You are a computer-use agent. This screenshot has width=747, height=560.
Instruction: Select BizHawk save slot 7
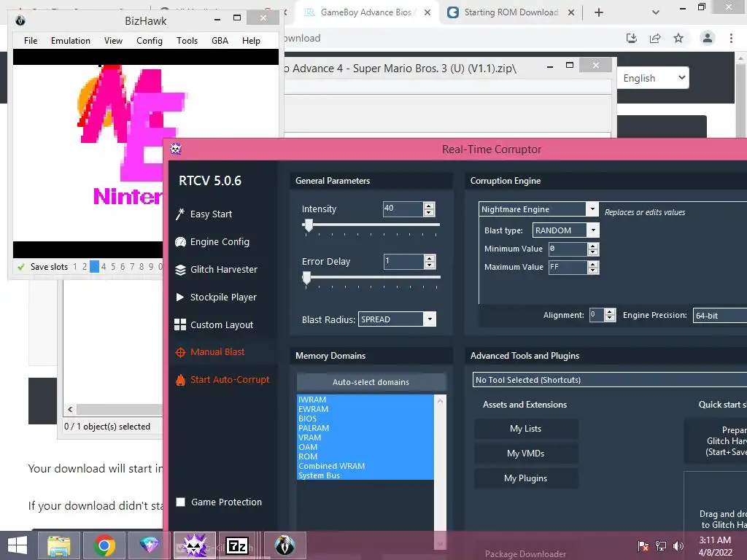(x=132, y=267)
